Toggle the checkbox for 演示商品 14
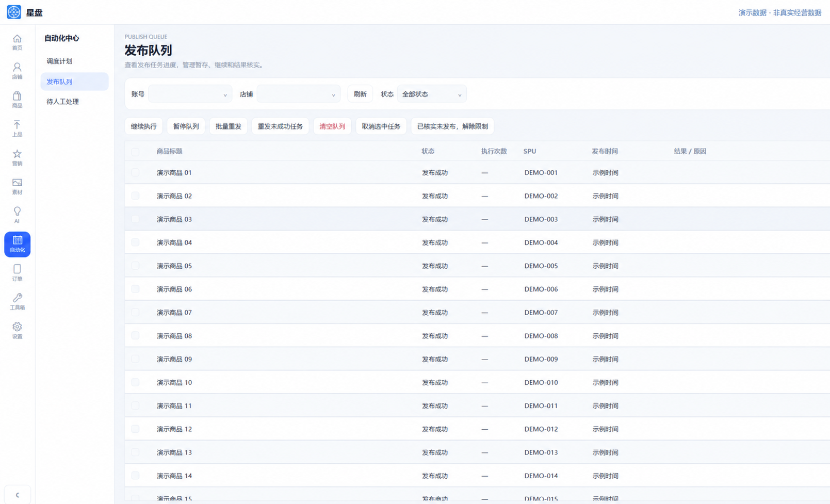 pos(135,476)
